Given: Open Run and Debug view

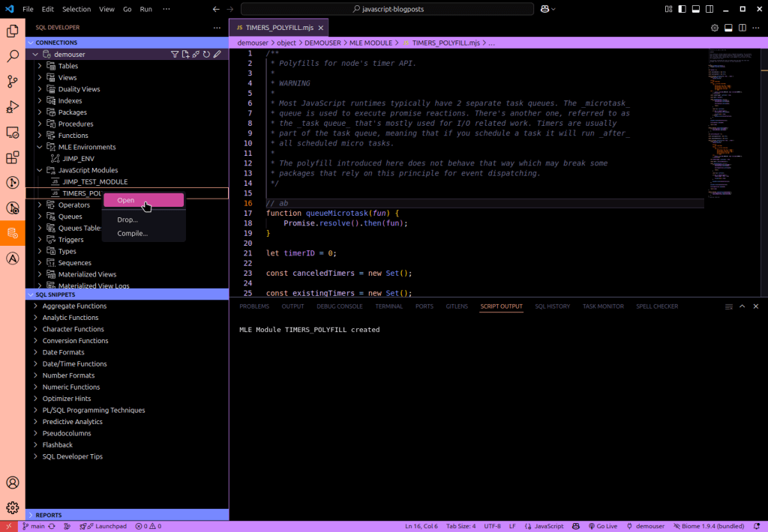Looking at the screenshot, I should [x=13, y=106].
